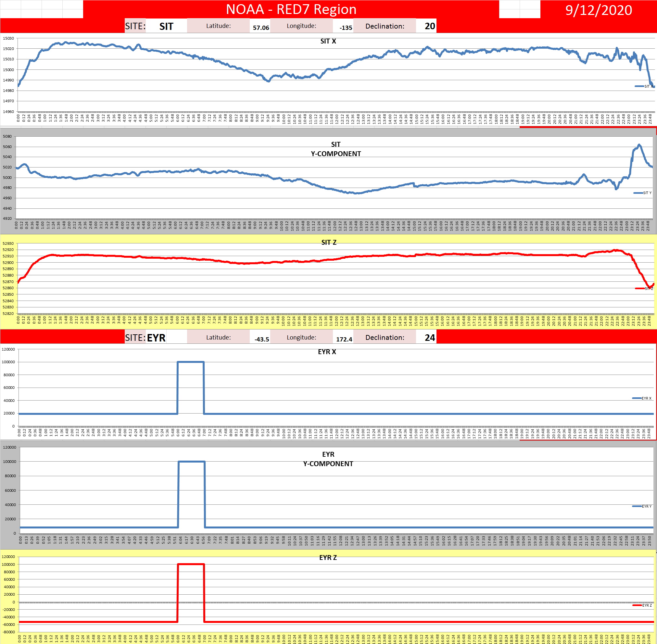
Task: Select the EYR site name cell
Action: click(x=157, y=338)
